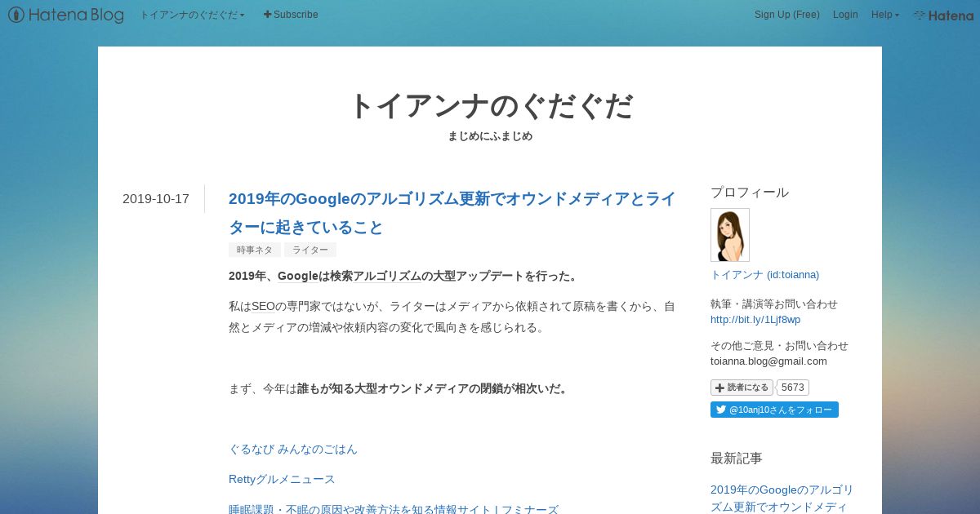Click the profile avatar image
The width and height of the screenshot is (980, 514).
(730, 235)
